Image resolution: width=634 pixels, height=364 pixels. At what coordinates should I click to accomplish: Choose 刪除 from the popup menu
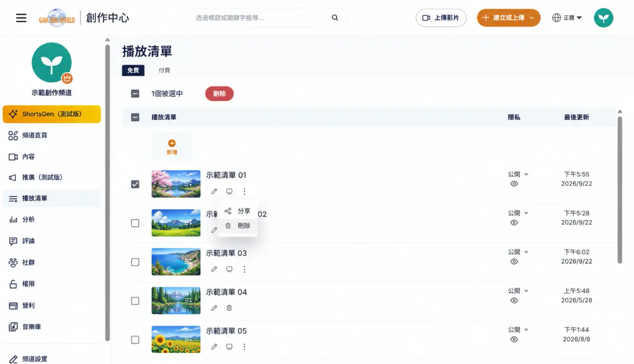[x=237, y=226]
